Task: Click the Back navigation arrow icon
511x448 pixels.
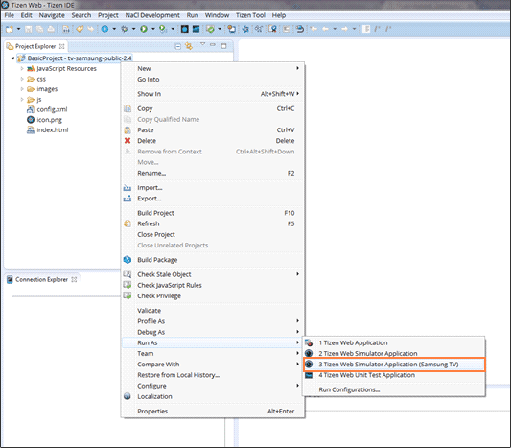Action: pyautogui.click(x=325, y=29)
